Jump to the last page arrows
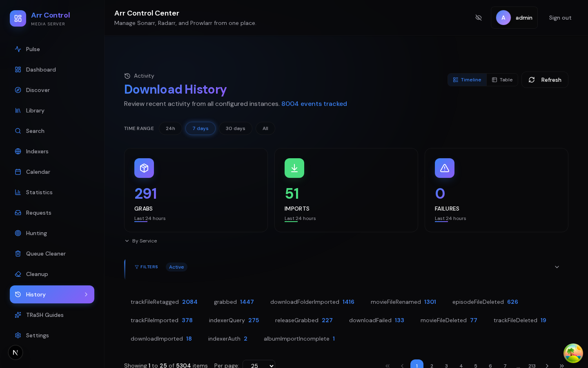 tap(562, 366)
